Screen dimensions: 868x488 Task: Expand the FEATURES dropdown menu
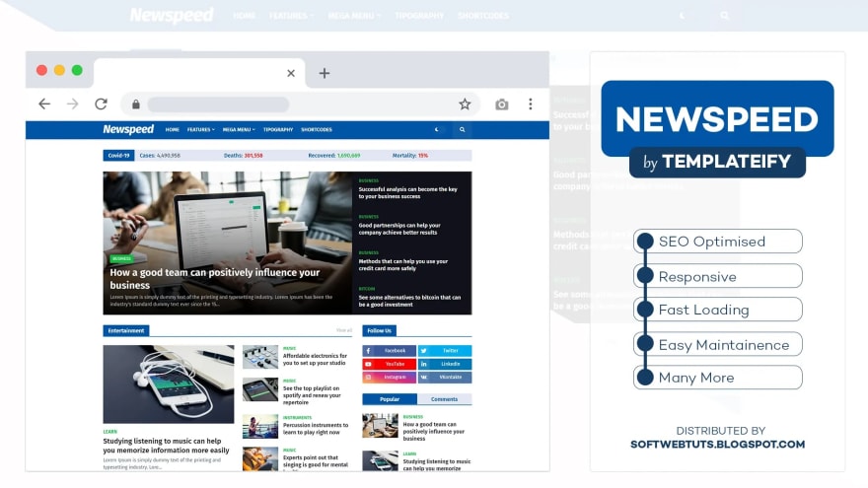pyautogui.click(x=201, y=129)
